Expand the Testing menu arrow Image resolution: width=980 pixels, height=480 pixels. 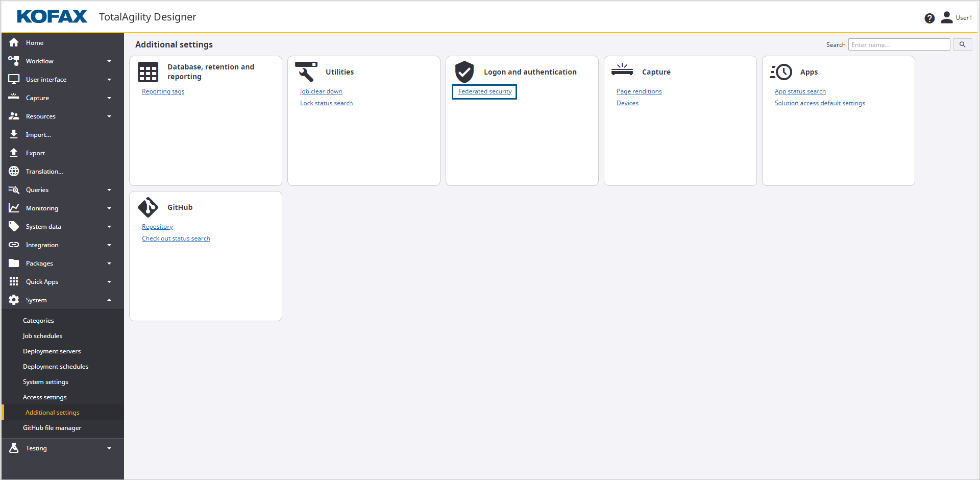pos(109,448)
